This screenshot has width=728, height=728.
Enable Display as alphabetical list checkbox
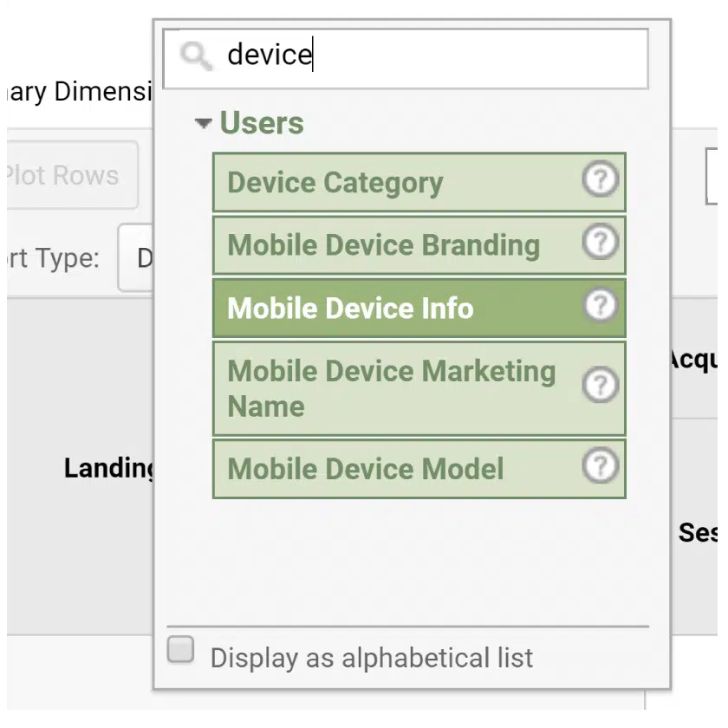(x=181, y=650)
